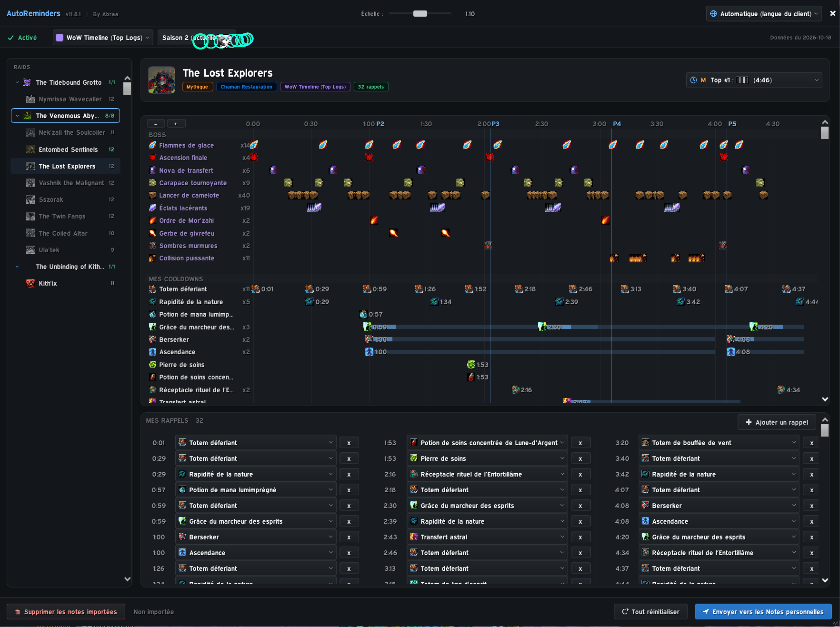The image size is (840, 627).
Task: Click the clock icon in Top #1 selector
Action: point(693,80)
